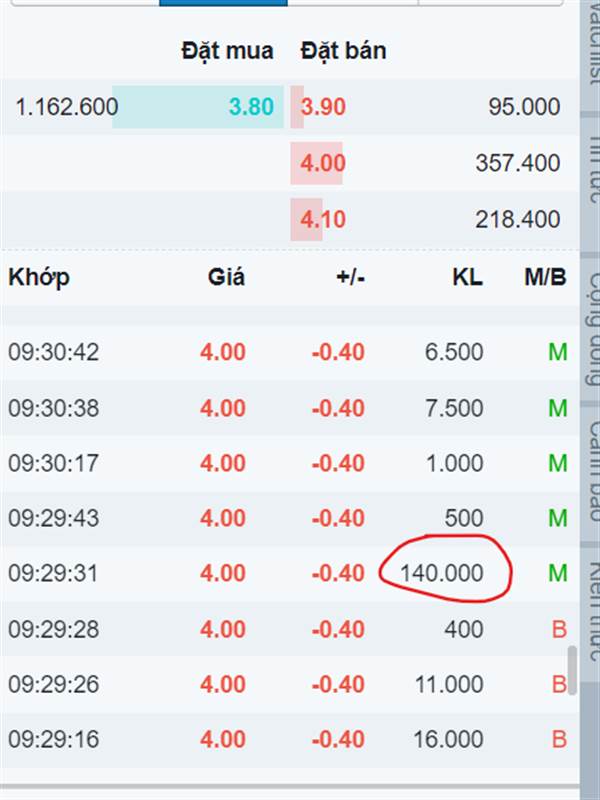Select the 09:29:31 trade with 140.000 volume
This screenshot has width=600, height=800.
click(x=289, y=573)
